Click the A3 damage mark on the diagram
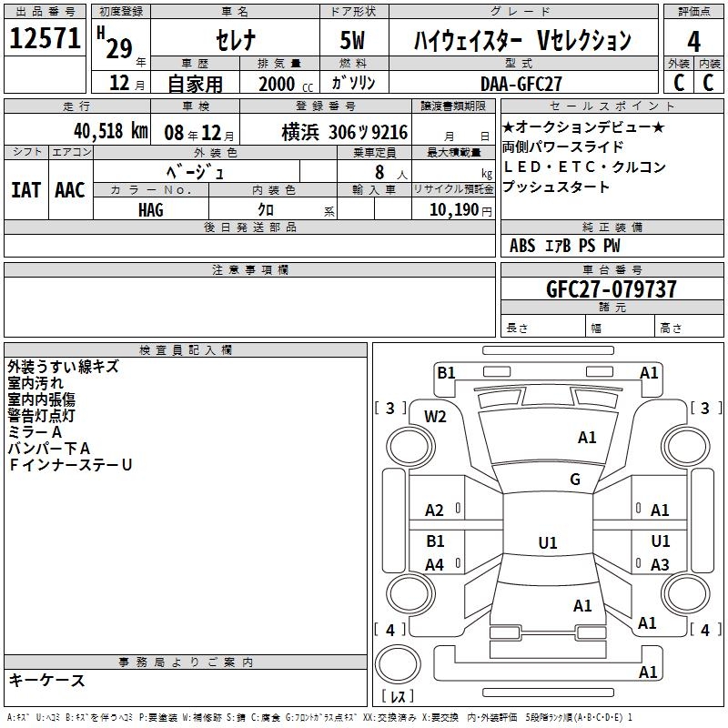This screenshot has width=728, height=728. (x=660, y=565)
